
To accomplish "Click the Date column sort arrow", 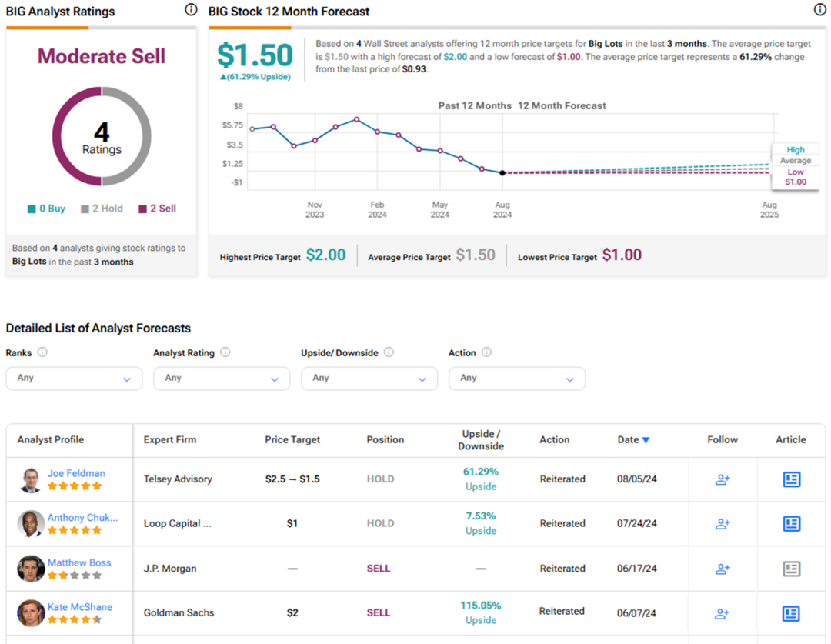I will pos(646,440).
